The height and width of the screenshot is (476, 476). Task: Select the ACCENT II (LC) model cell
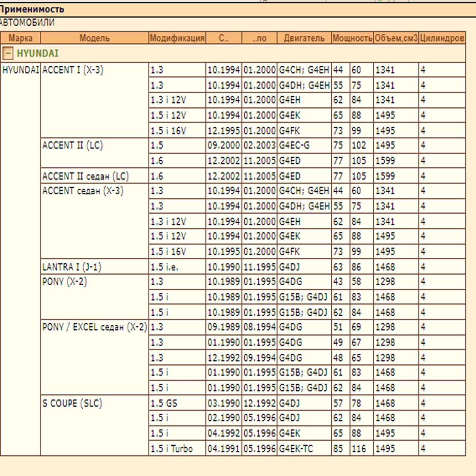click(73, 145)
